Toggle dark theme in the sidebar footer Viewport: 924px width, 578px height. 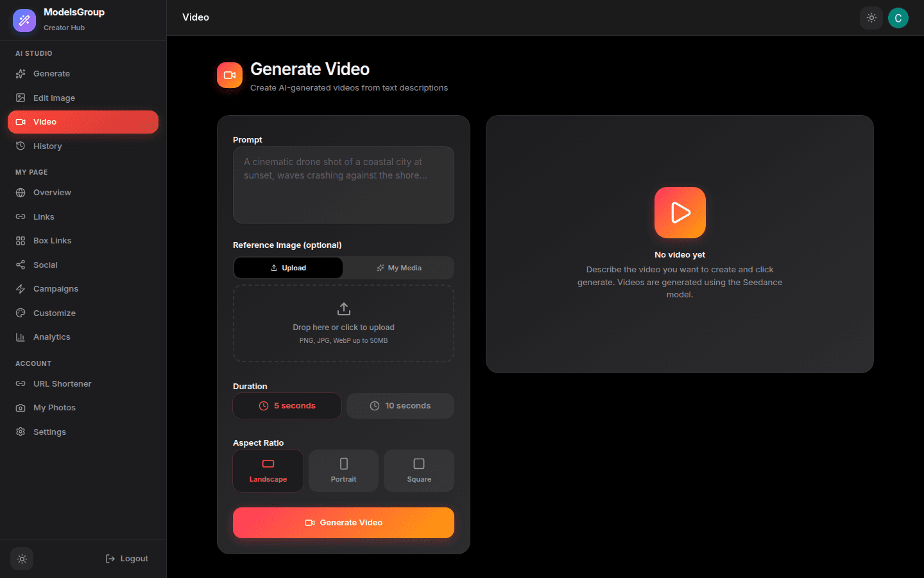[21, 559]
